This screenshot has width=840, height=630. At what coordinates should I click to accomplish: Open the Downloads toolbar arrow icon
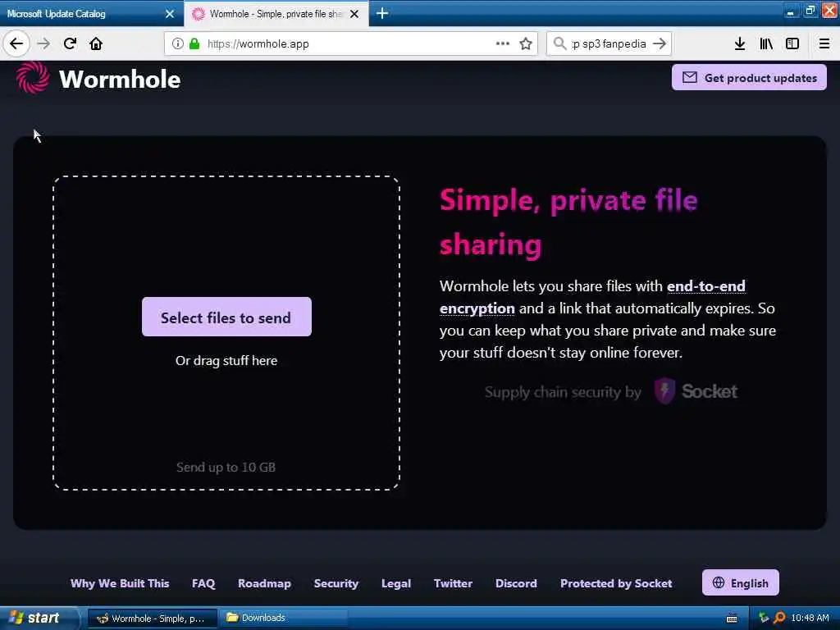coord(740,43)
